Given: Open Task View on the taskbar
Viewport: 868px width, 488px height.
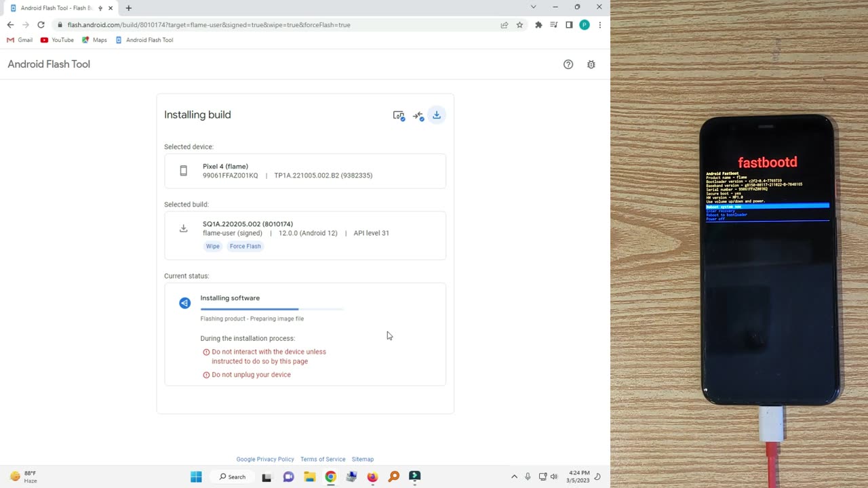Looking at the screenshot, I should point(267,476).
